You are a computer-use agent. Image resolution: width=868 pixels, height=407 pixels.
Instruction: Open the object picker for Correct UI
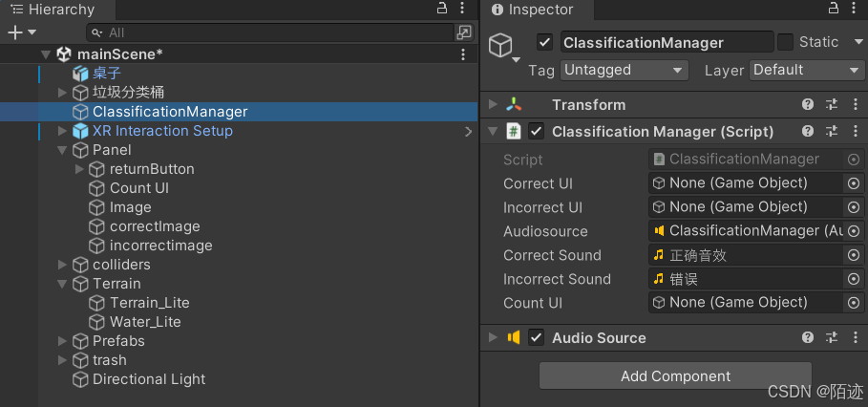click(854, 183)
